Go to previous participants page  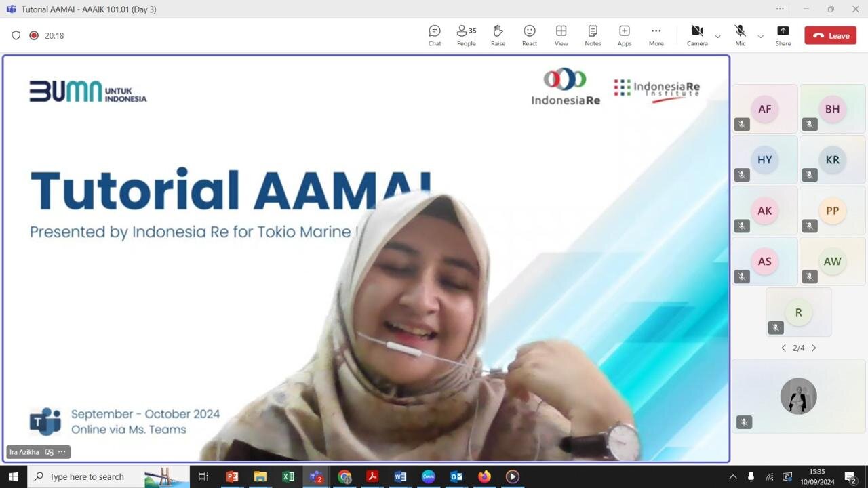pyautogui.click(x=784, y=348)
